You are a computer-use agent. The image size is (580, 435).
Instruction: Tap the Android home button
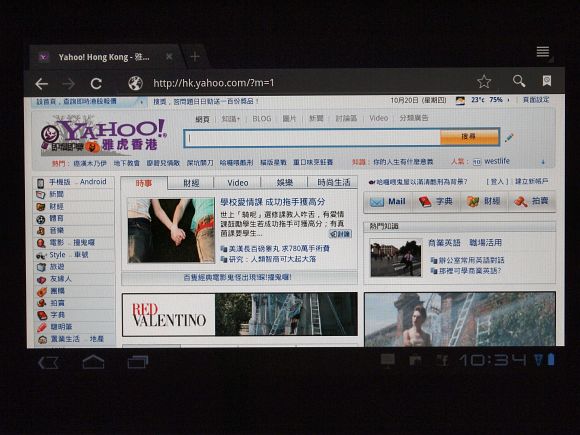point(93,362)
